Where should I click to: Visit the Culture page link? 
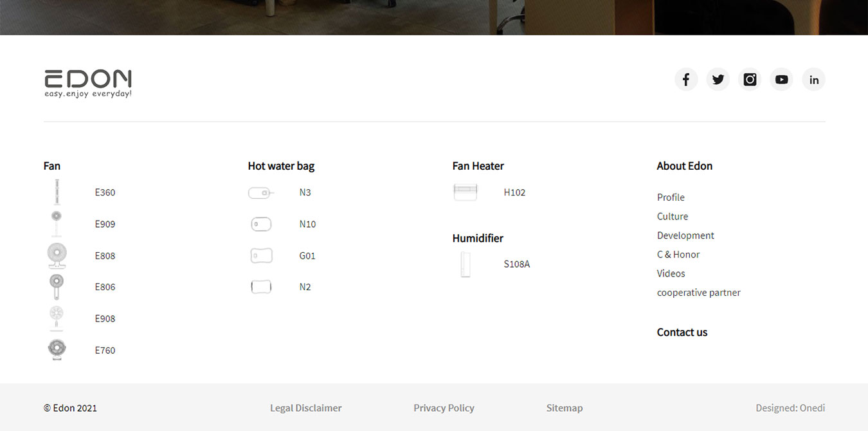(x=673, y=217)
